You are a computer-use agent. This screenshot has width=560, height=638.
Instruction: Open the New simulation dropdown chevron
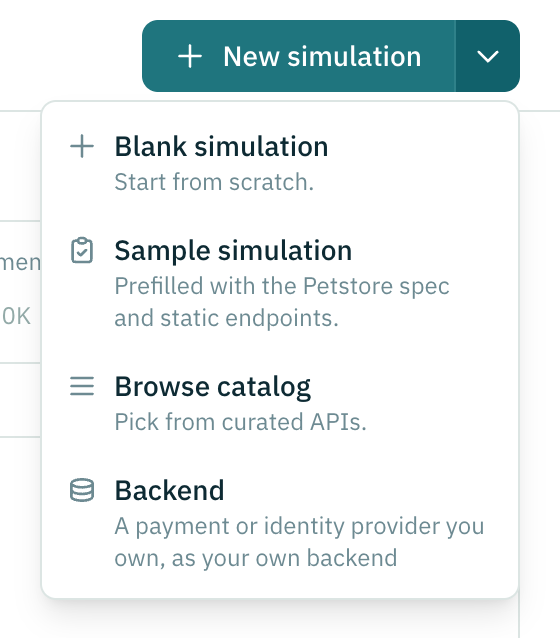click(x=488, y=56)
